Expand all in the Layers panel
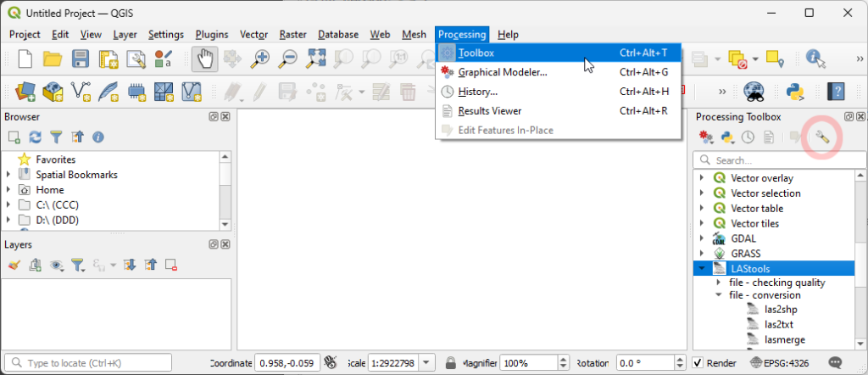The image size is (868, 375). coord(130,266)
